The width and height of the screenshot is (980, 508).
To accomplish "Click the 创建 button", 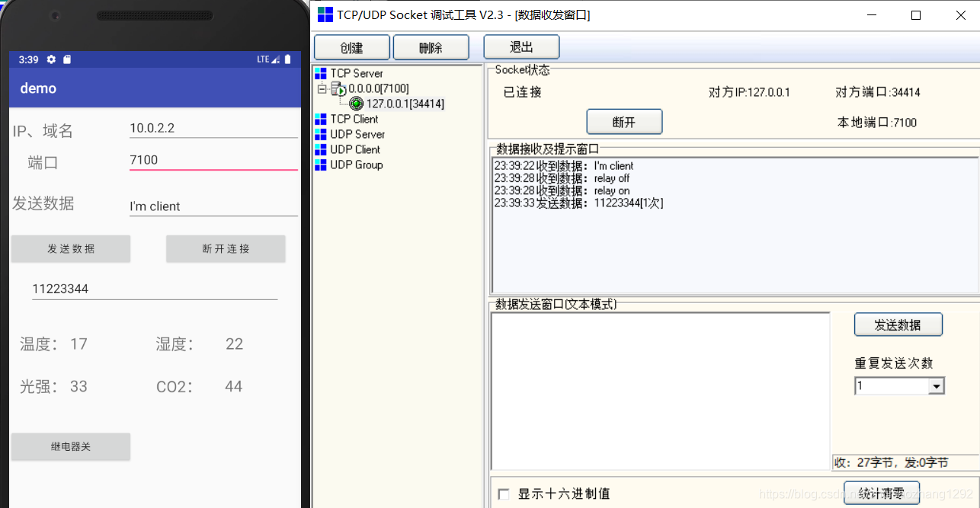I will click(351, 46).
